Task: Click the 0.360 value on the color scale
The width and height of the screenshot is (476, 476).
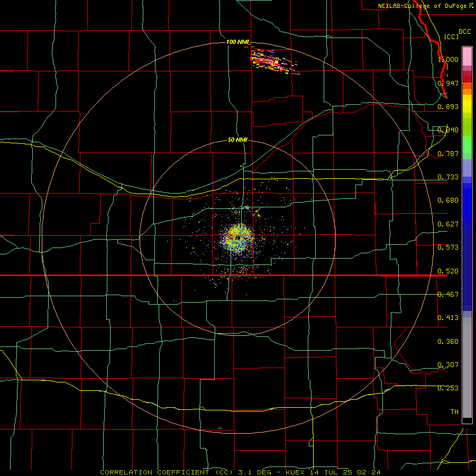Action: [x=448, y=342]
